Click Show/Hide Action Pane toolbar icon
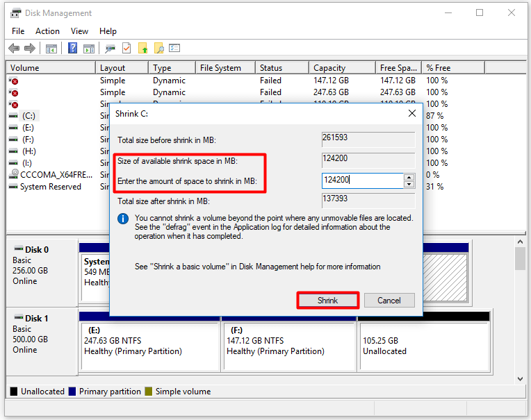 point(89,49)
